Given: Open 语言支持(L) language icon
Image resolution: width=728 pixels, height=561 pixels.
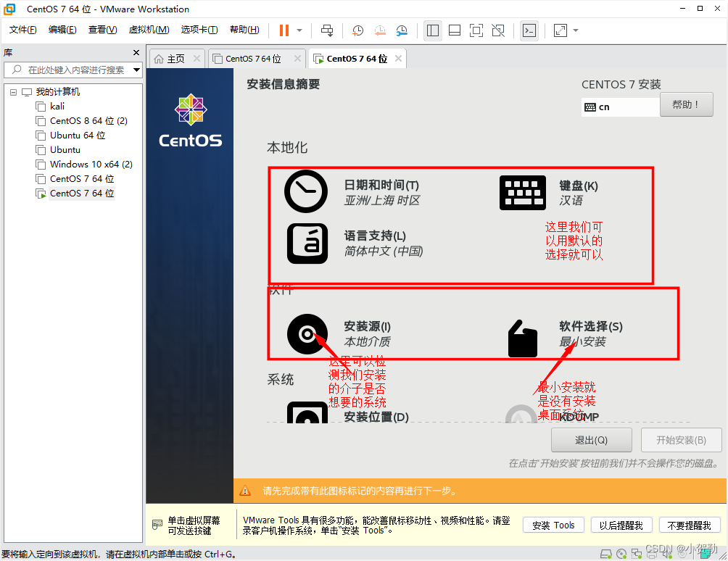Looking at the screenshot, I should pos(307,244).
